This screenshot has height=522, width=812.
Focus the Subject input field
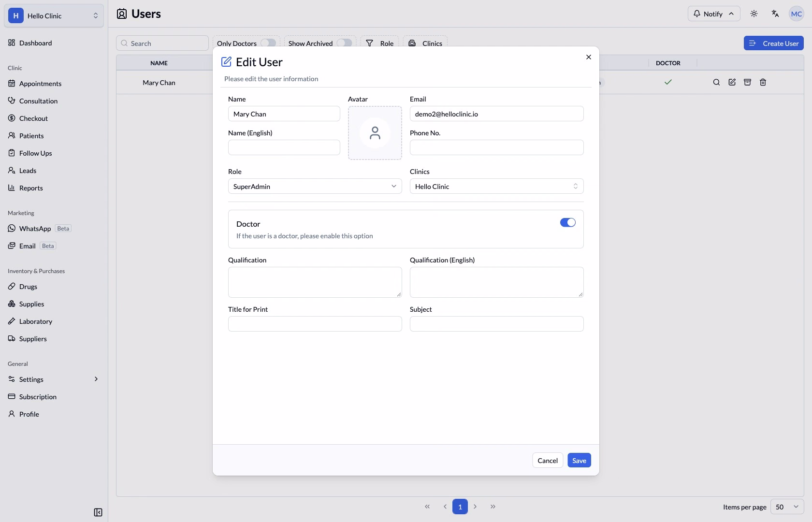497,324
